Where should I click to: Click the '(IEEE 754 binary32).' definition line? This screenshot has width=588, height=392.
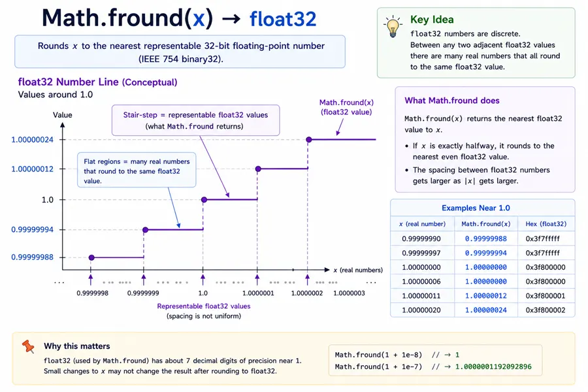[x=181, y=59]
